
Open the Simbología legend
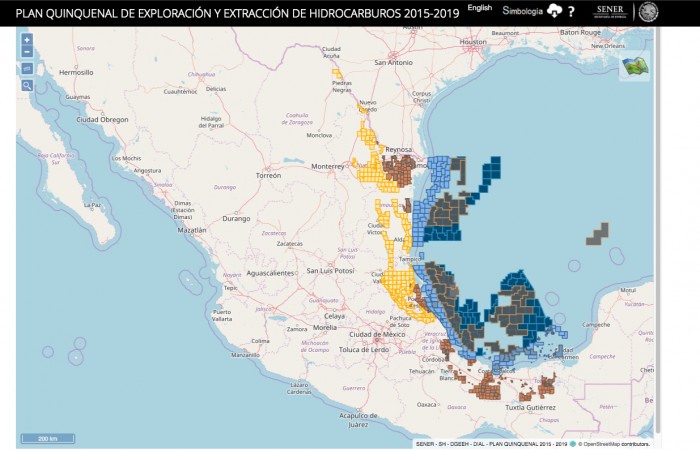point(522,10)
